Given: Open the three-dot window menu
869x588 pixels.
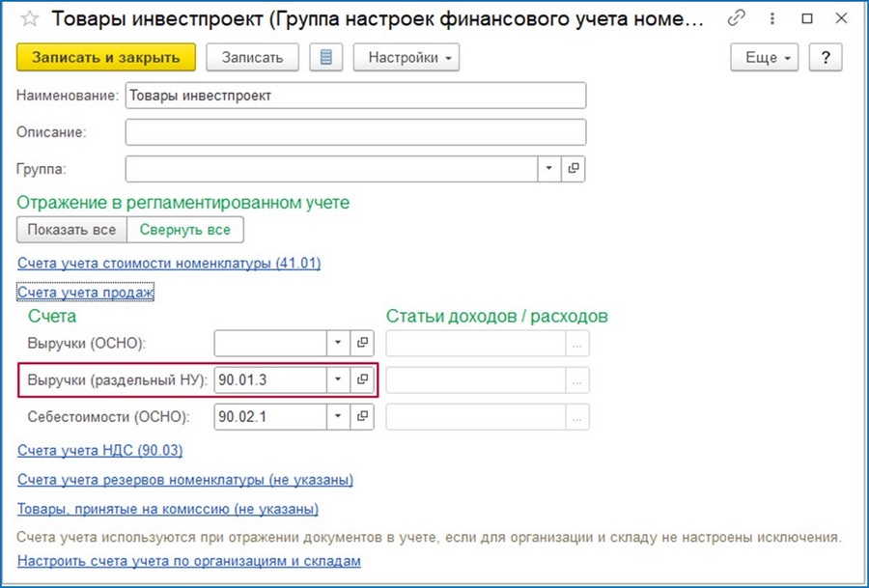Looking at the screenshot, I should point(772,18).
